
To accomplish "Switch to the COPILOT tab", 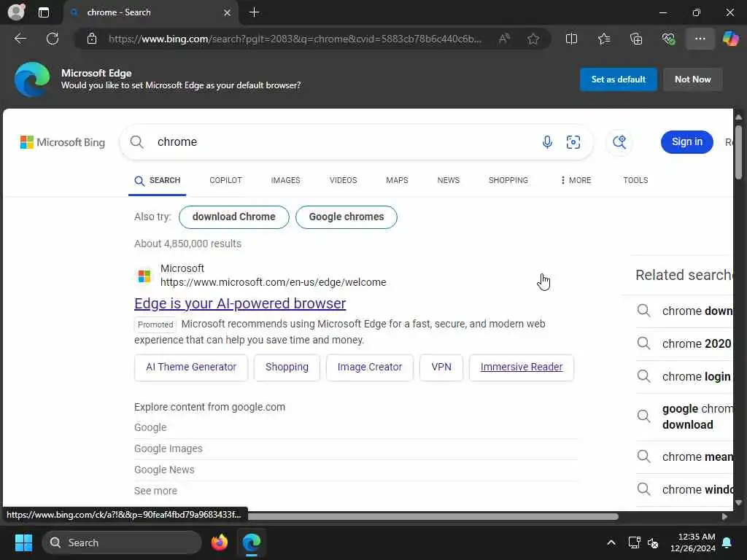I will click(x=226, y=181).
